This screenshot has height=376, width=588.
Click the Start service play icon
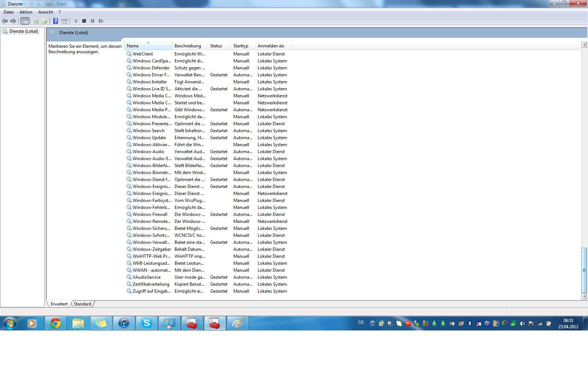point(76,21)
